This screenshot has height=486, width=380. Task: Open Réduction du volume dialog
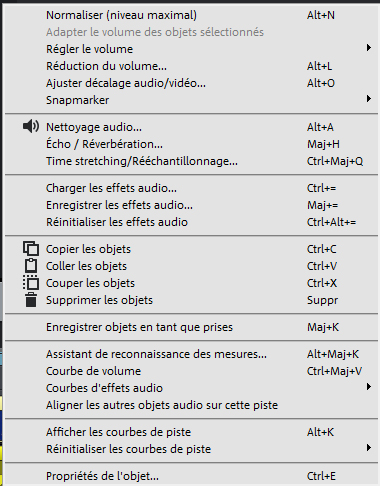tap(192, 66)
